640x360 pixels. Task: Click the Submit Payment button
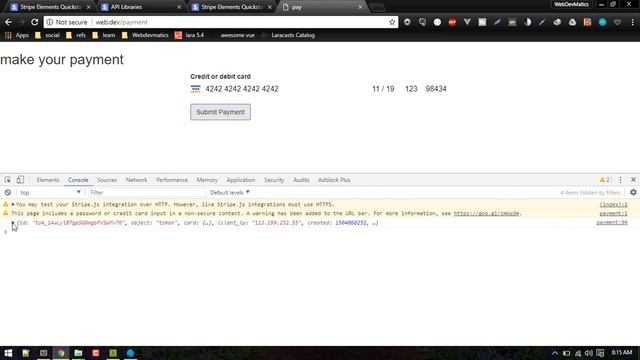point(220,112)
